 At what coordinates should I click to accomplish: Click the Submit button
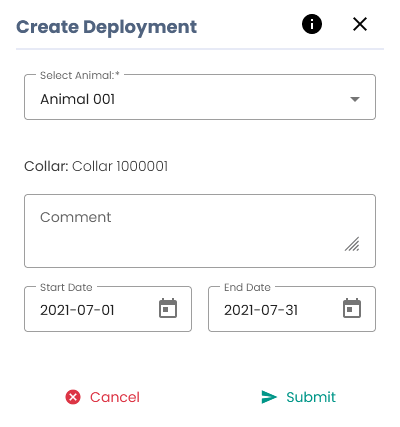[x=299, y=397]
